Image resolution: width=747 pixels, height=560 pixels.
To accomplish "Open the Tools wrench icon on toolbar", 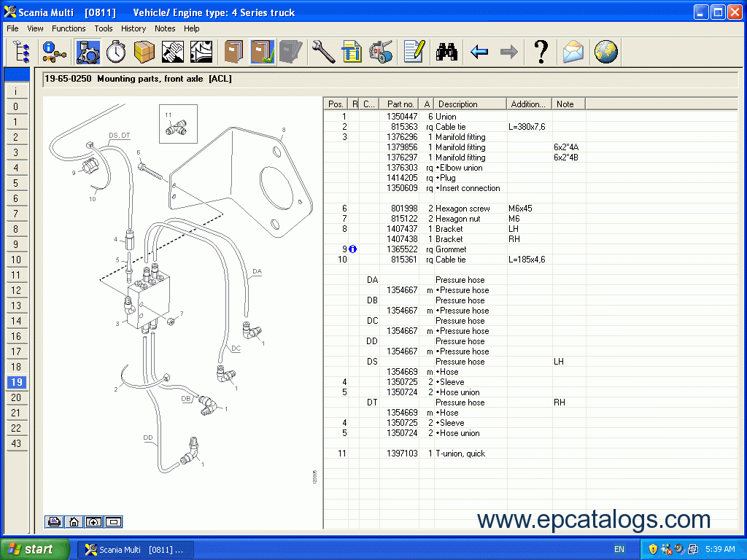I will coord(323,52).
